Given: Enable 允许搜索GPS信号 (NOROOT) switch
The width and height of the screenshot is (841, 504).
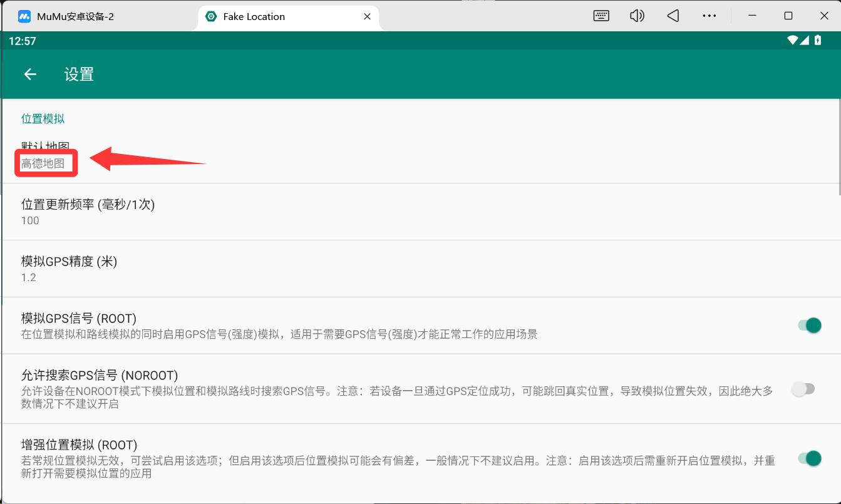Looking at the screenshot, I should [803, 389].
